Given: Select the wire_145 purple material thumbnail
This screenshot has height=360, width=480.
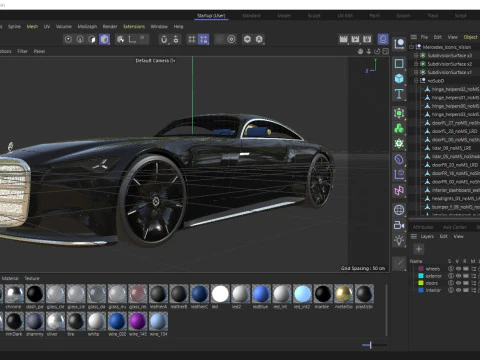Looking at the screenshot, I should [x=137, y=321].
